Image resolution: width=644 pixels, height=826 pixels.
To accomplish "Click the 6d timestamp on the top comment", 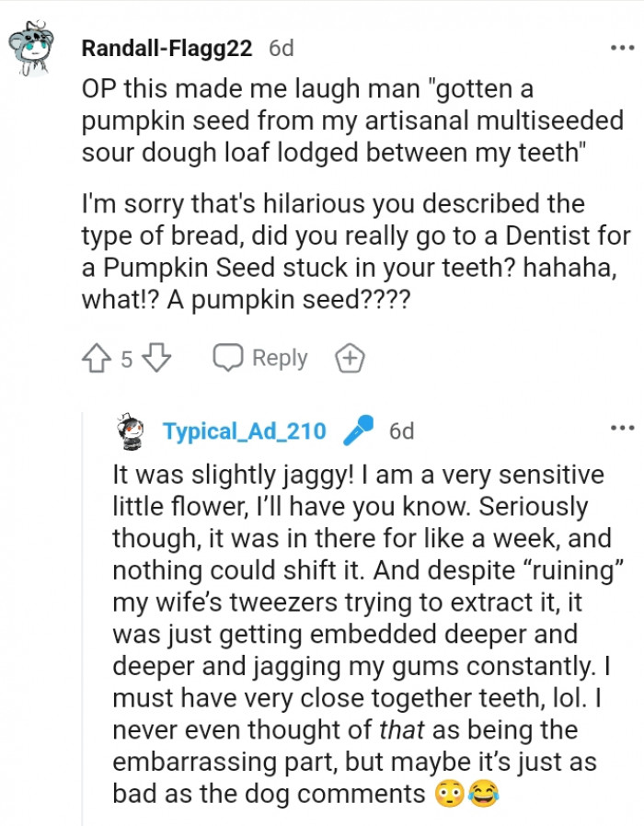I will coord(281,49).
